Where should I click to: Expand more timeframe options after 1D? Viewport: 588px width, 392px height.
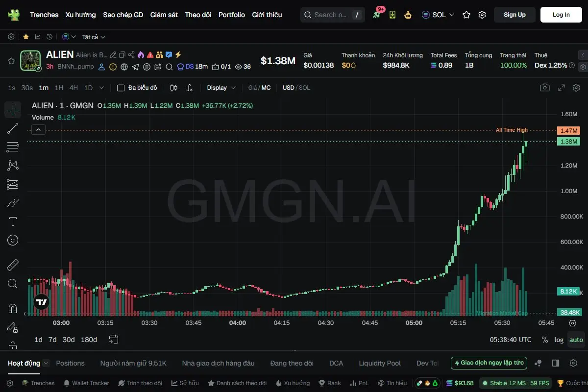pyautogui.click(x=101, y=88)
